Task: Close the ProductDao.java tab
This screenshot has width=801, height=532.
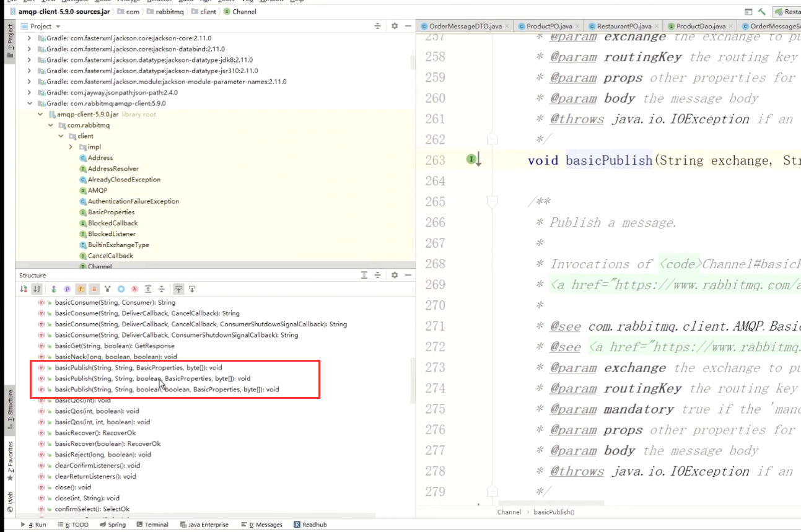Action: coord(732,27)
